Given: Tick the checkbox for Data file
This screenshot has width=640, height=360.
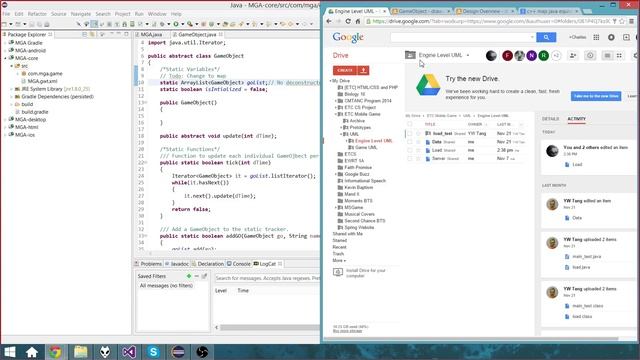Looking at the screenshot, I should [x=409, y=142].
